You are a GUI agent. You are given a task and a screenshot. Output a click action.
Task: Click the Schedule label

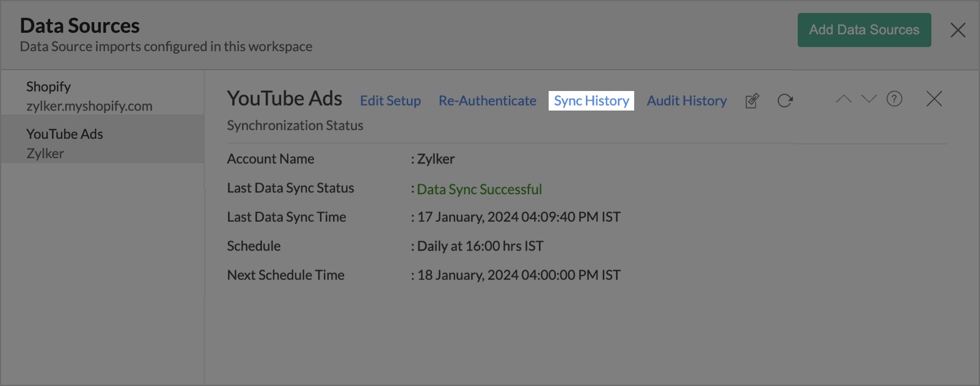point(254,246)
